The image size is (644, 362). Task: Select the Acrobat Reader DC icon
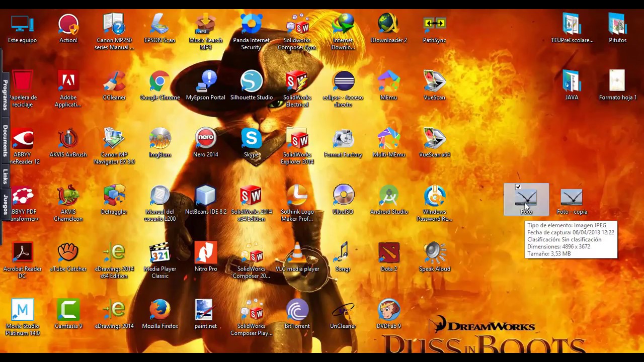(x=22, y=253)
